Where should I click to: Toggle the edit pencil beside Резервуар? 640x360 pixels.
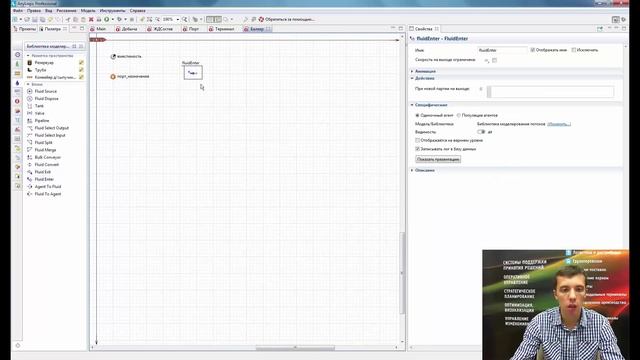(x=81, y=63)
